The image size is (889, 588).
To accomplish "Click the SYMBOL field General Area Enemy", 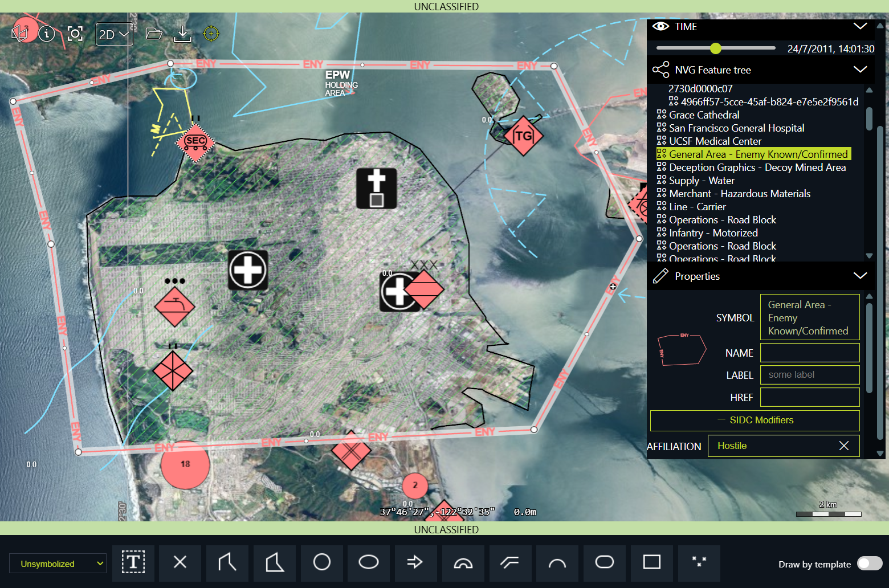I will 810,317.
